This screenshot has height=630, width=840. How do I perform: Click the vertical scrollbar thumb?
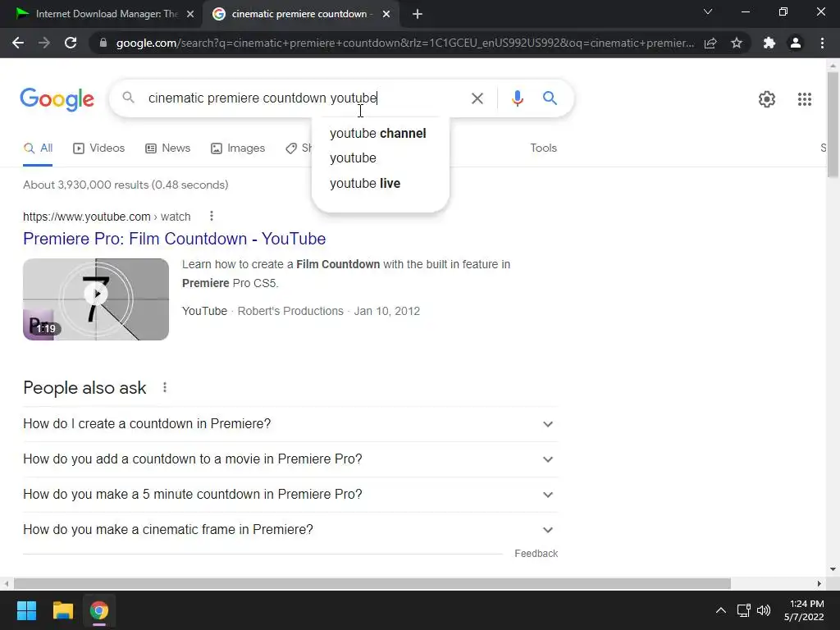coord(833,125)
